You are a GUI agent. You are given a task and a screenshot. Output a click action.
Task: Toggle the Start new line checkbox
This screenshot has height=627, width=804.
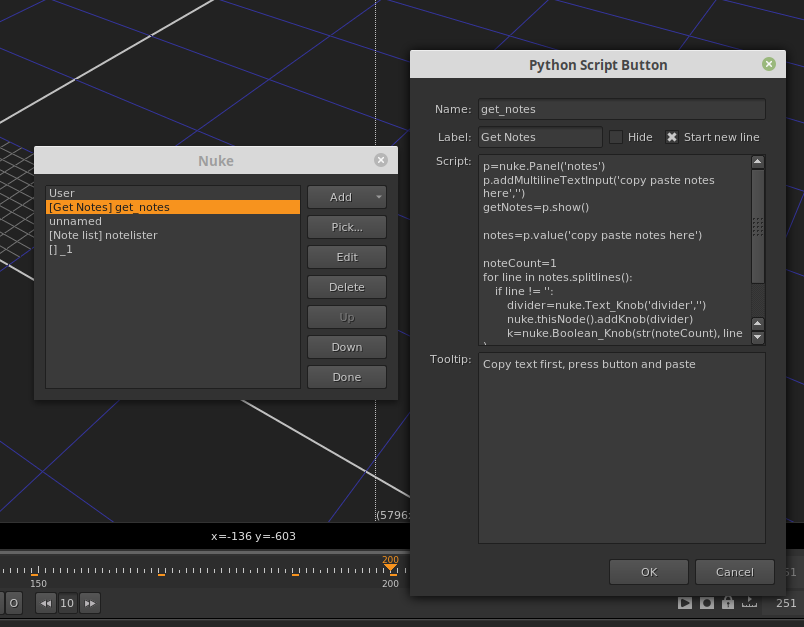[x=672, y=137]
